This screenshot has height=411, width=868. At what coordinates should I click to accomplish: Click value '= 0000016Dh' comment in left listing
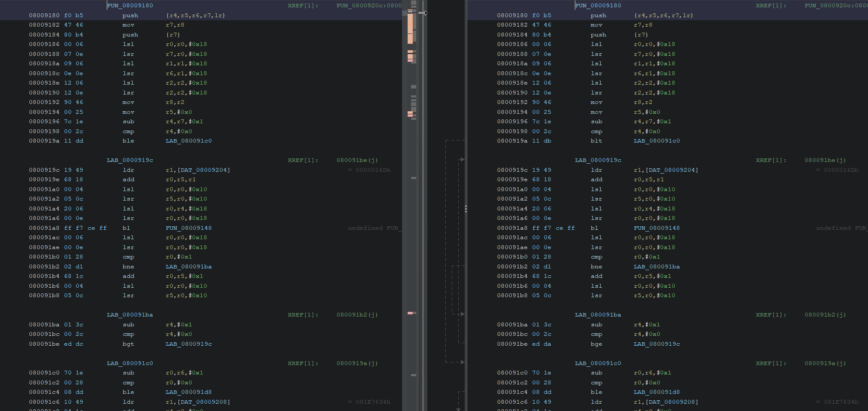(x=369, y=170)
